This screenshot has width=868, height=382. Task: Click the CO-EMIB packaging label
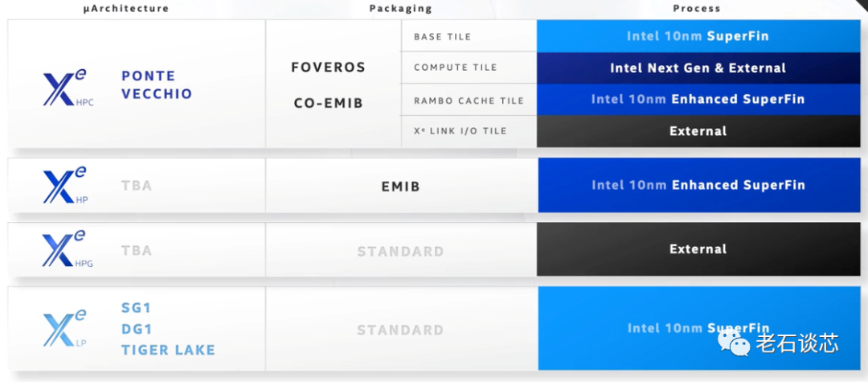click(x=328, y=103)
